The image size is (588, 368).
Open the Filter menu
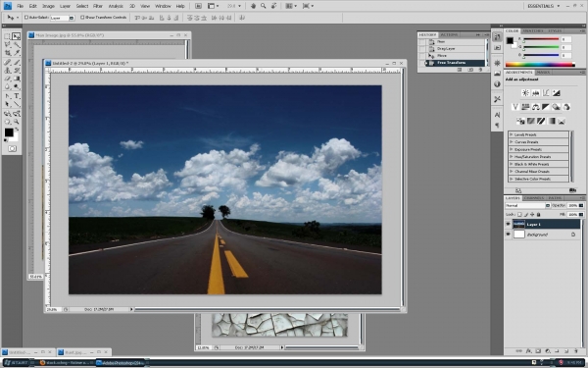[x=98, y=6]
